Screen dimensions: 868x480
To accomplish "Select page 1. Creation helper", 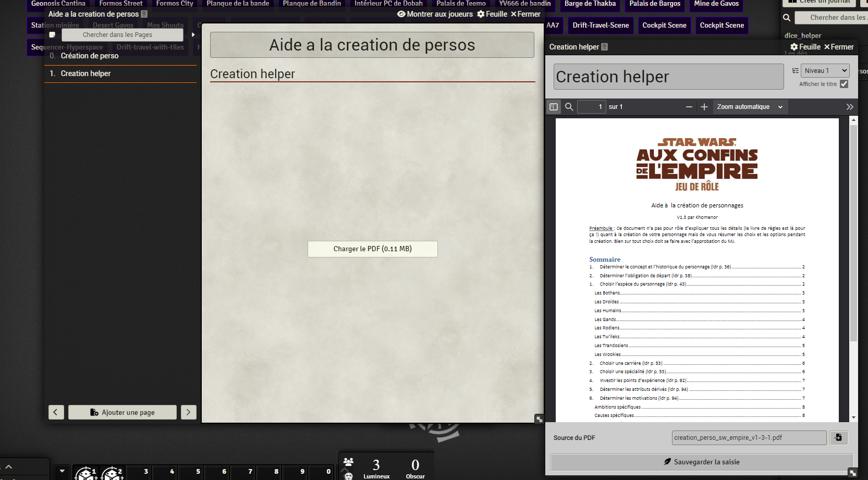I will pyautogui.click(x=120, y=73).
